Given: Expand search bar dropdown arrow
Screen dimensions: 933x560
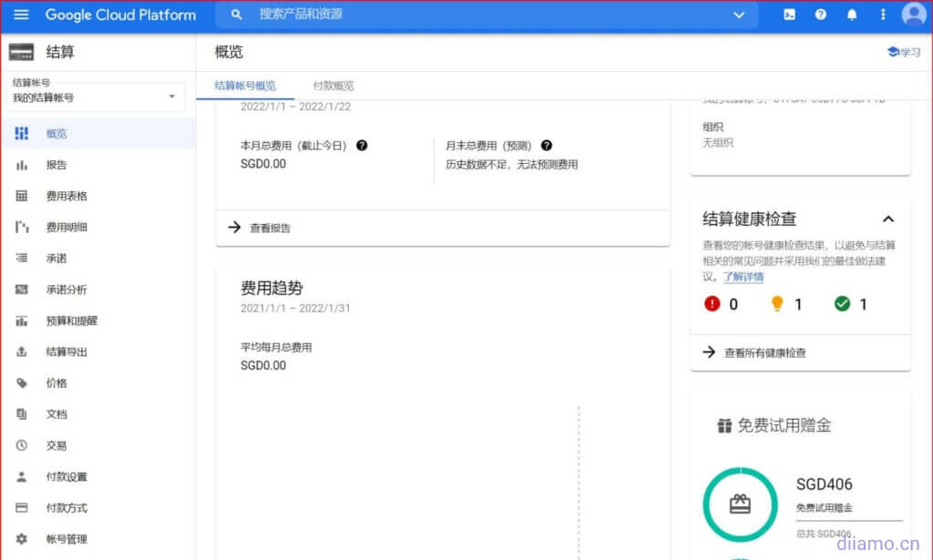Looking at the screenshot, I should tap(739, 15).
